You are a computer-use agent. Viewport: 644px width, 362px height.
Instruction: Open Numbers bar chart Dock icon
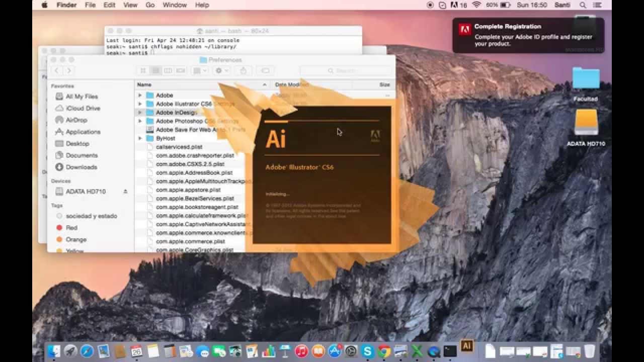click(269, 351)
